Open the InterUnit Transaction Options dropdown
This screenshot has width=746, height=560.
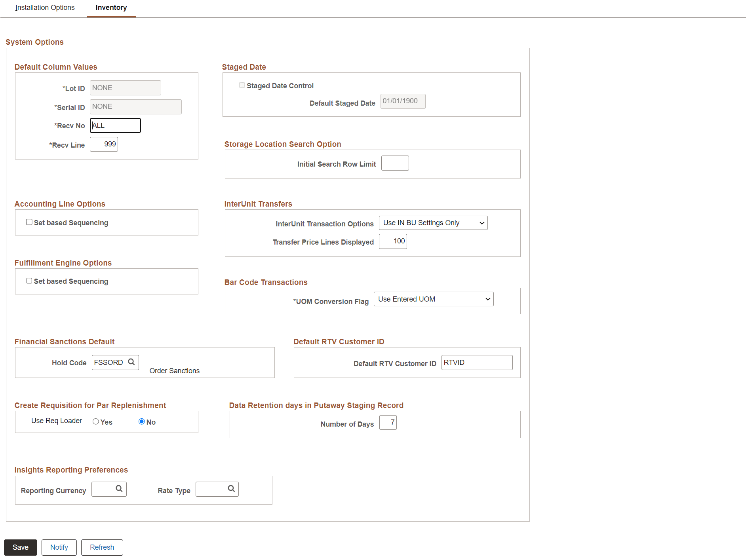(x=433, y=222)
